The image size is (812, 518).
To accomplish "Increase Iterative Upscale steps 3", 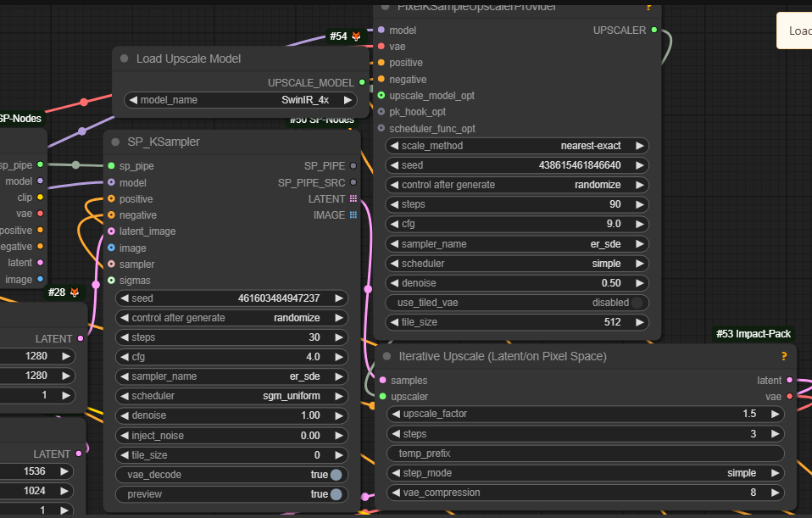I will 775,433.
